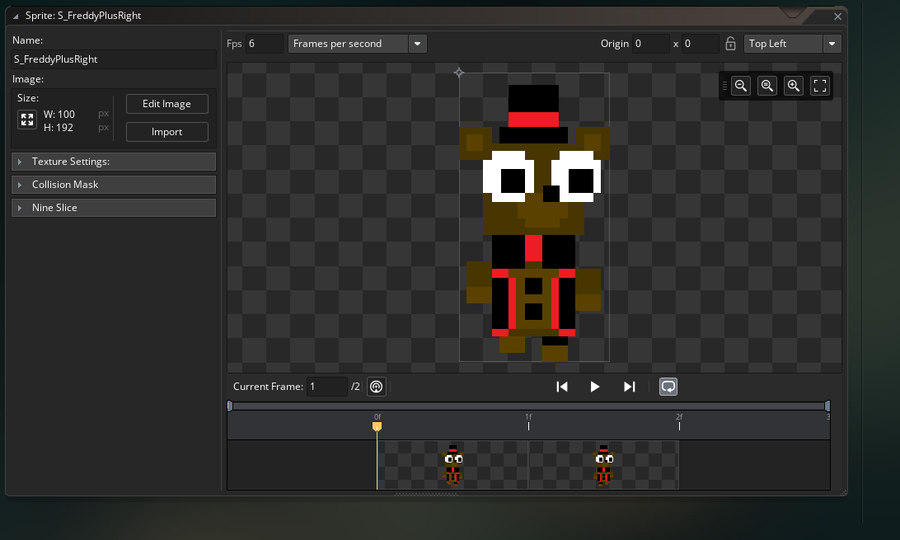Zoom in the sprite preview
Screen dimensions: 900x540
pyautogui.click(x=793, y=86)
